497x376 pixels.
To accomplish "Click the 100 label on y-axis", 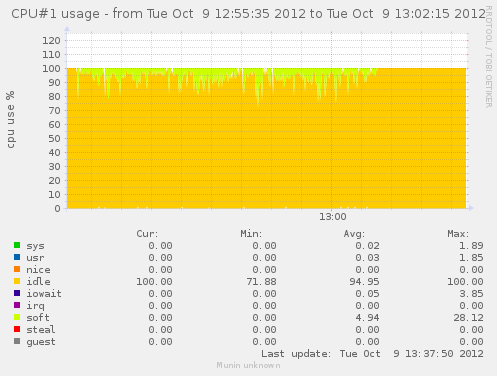I will 51,69.
